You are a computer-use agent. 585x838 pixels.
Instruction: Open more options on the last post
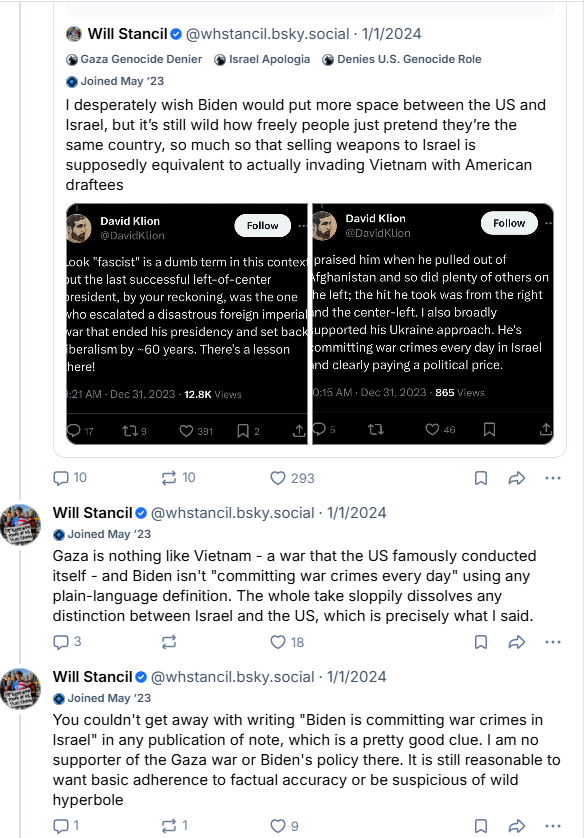(x=553, y=826)
